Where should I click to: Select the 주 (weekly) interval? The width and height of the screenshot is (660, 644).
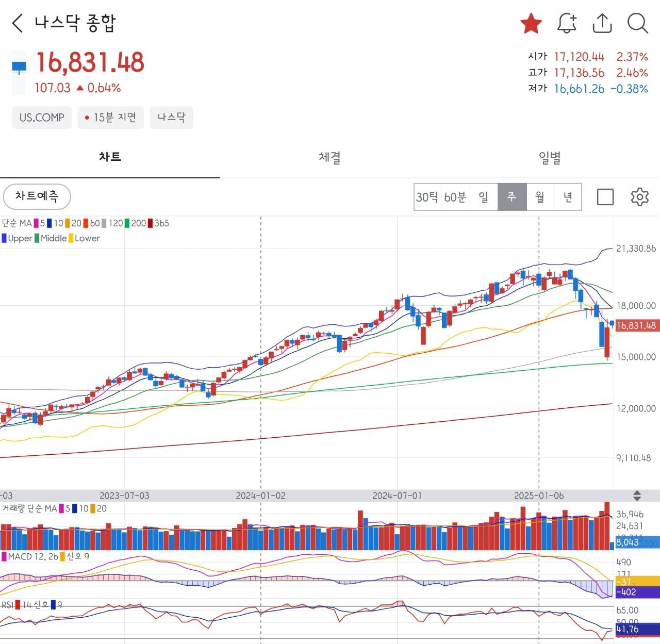point(512,197)
